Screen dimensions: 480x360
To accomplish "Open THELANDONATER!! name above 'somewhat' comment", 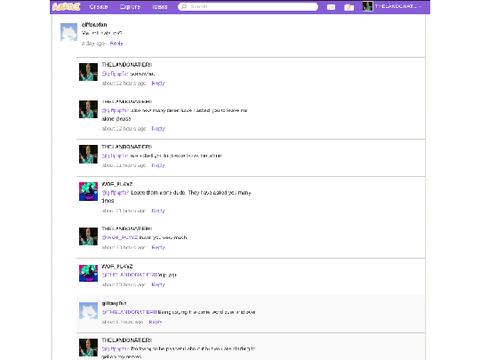I will pos(127,65).
